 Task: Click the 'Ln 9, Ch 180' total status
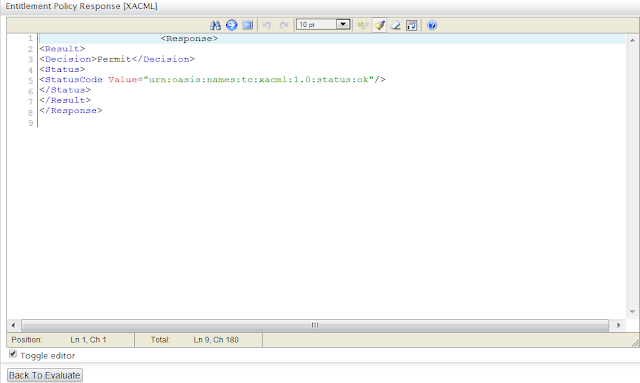pyautogui.click(x=216, y=340)
